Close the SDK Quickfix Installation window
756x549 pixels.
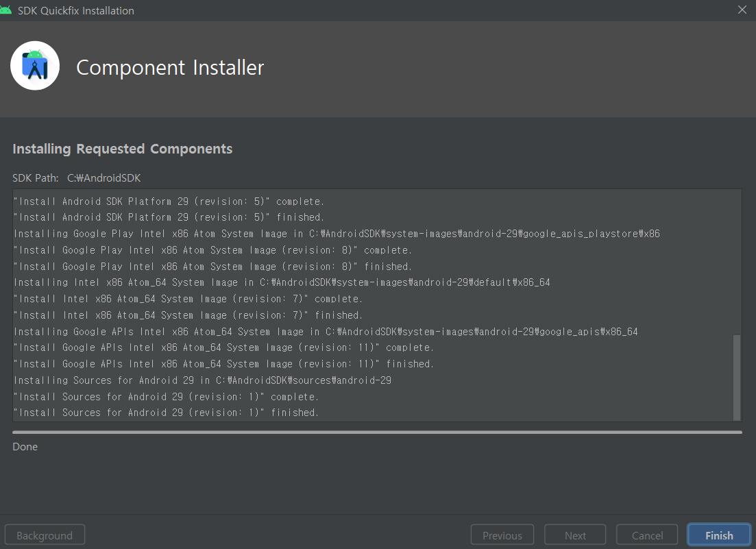[x=742, y=10]
